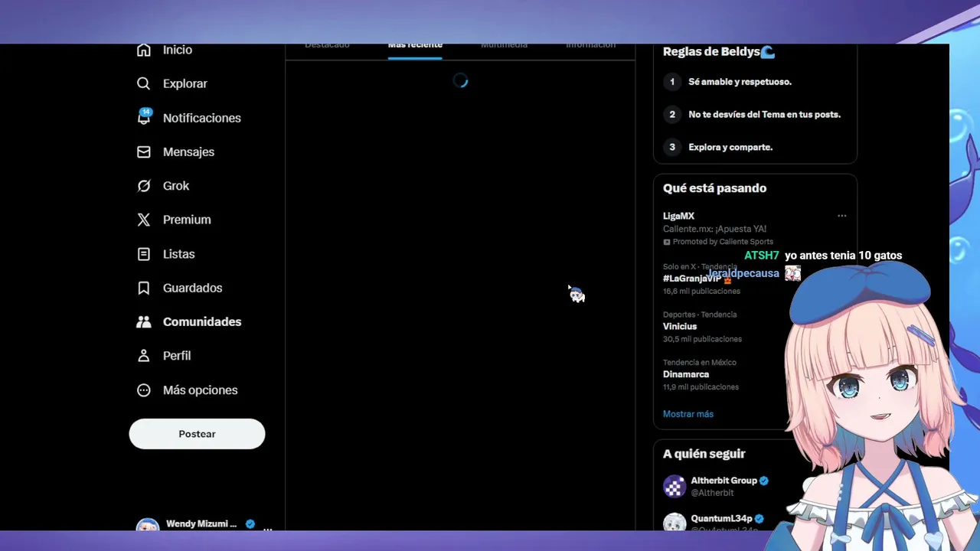The height and width of the screenshot is (551, 980).
Task: Click the '30,5 mil publicaciones' text
Action: coord(702,339)
